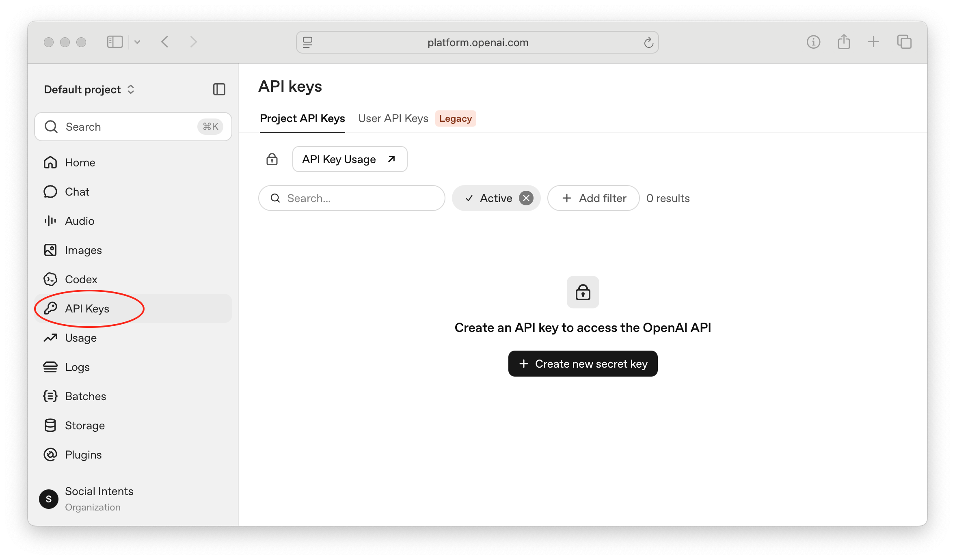Reload the platform.openai.com page

pyautogui.click(x=648, y=42)
